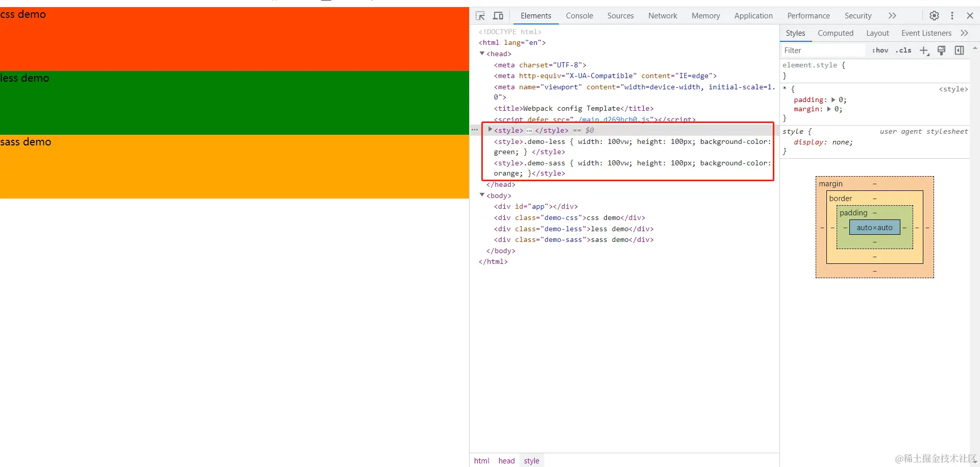The height and width of the screenshot is (467, 980).
Task: Select the meta charset UTF-8 node
Action: [x=540, y=65]
